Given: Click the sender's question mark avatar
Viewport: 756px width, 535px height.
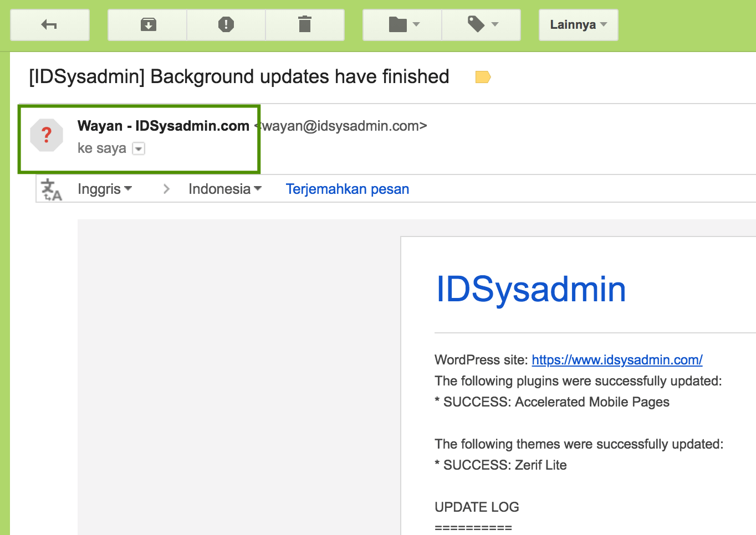Looking at the screenshot, I should point(47,135).
